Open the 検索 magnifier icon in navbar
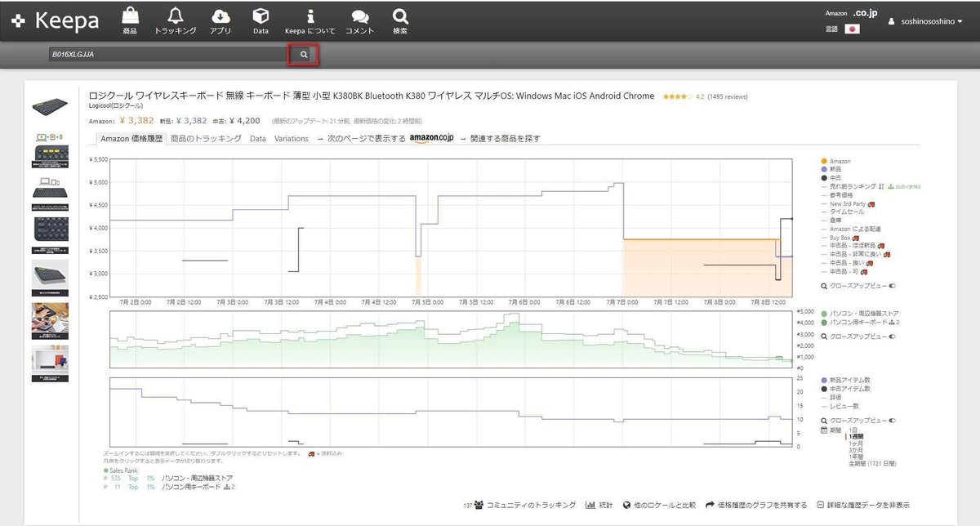Viewport: 980px width, 526px height. [399, 16]
